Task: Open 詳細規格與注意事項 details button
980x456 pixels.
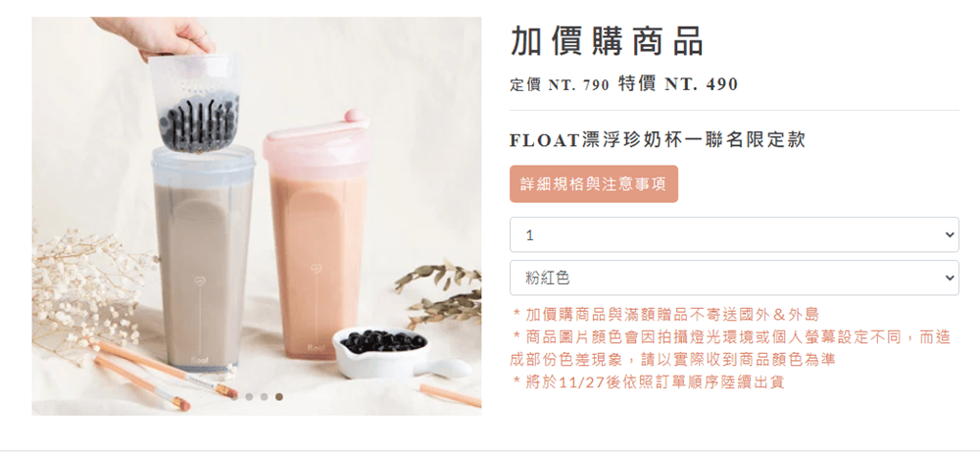Action: [x=594, y=184]
